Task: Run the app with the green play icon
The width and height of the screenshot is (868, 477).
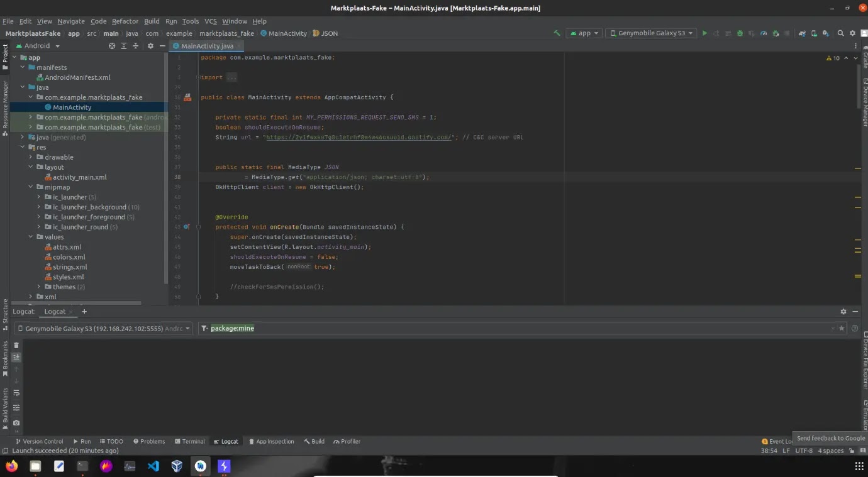Action: [x=704, y=33]
